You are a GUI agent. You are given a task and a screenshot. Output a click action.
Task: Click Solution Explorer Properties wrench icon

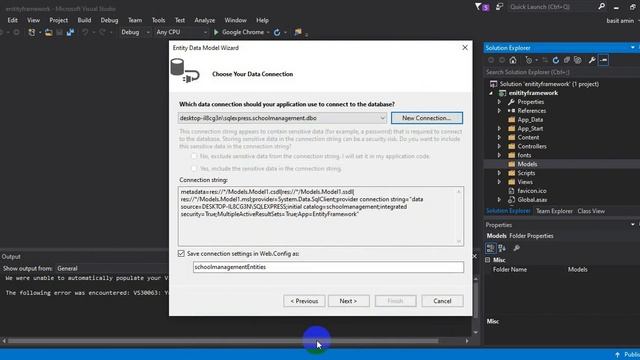coord(592,60)
